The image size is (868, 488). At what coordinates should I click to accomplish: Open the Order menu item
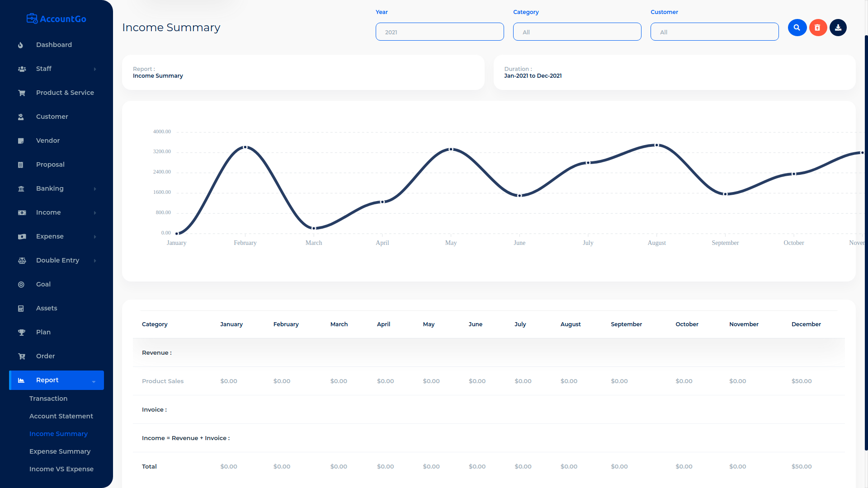(57, 356)
